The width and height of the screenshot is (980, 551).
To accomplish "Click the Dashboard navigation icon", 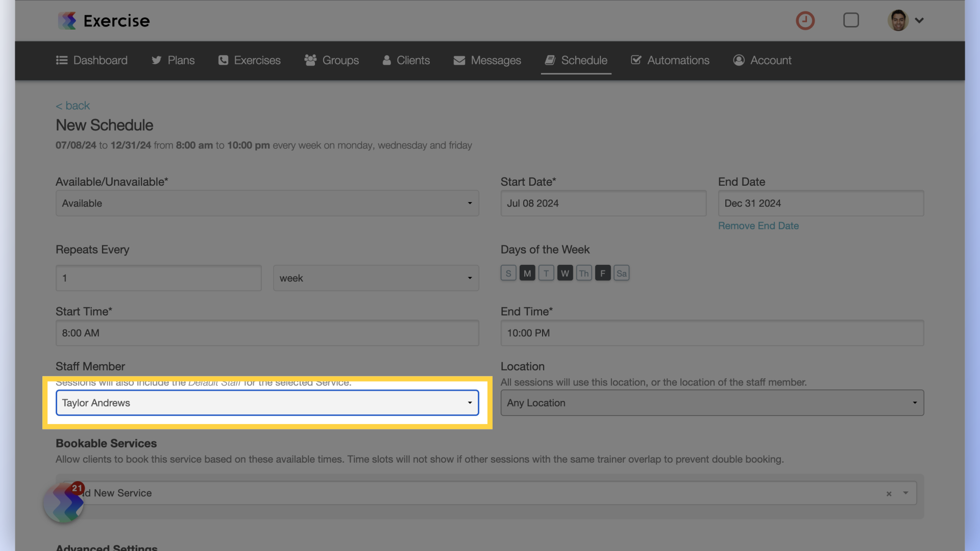I will (x=63, y=60).
